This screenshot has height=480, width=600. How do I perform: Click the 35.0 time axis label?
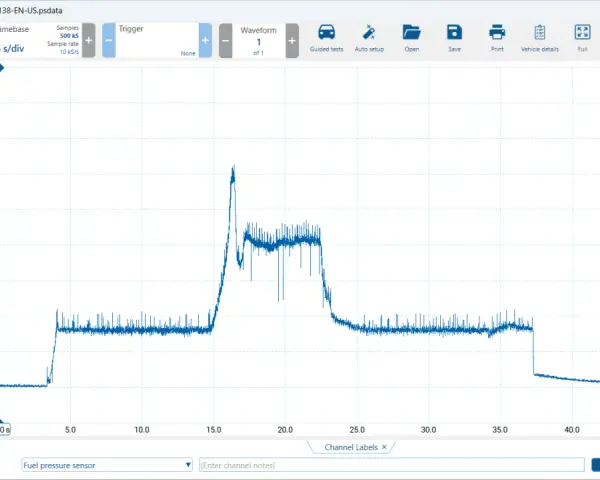(x=500, y=430)
